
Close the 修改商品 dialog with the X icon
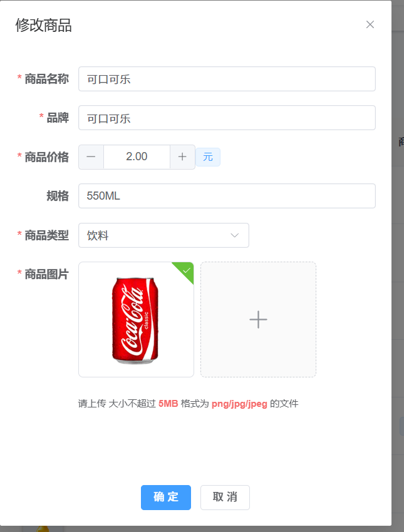pyautogui.click(x=370, y=24)
